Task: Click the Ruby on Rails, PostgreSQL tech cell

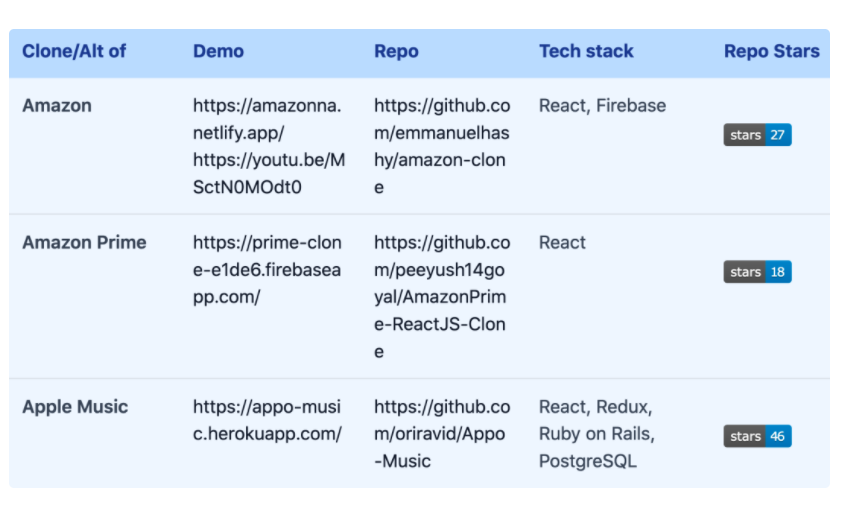Action: 597,434
